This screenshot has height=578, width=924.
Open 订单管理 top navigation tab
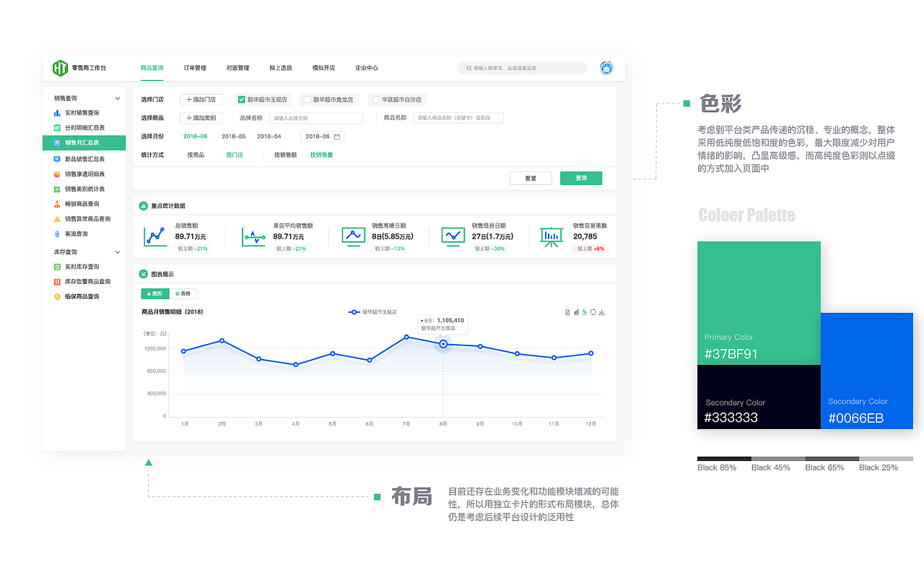coord(195,68)
